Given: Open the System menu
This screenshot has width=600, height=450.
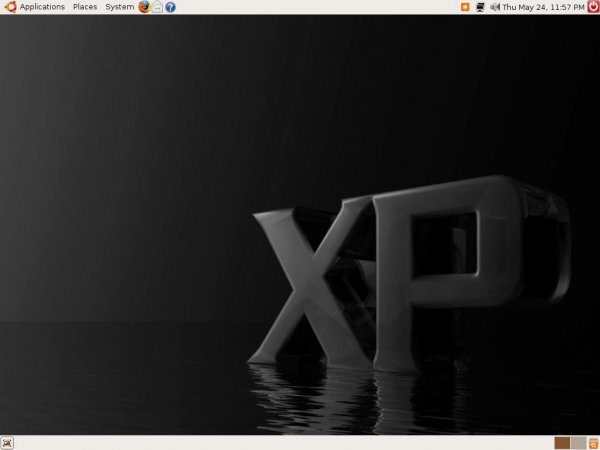Looking at the screenshot, I should pyautogui.click(x=120, y=7).
